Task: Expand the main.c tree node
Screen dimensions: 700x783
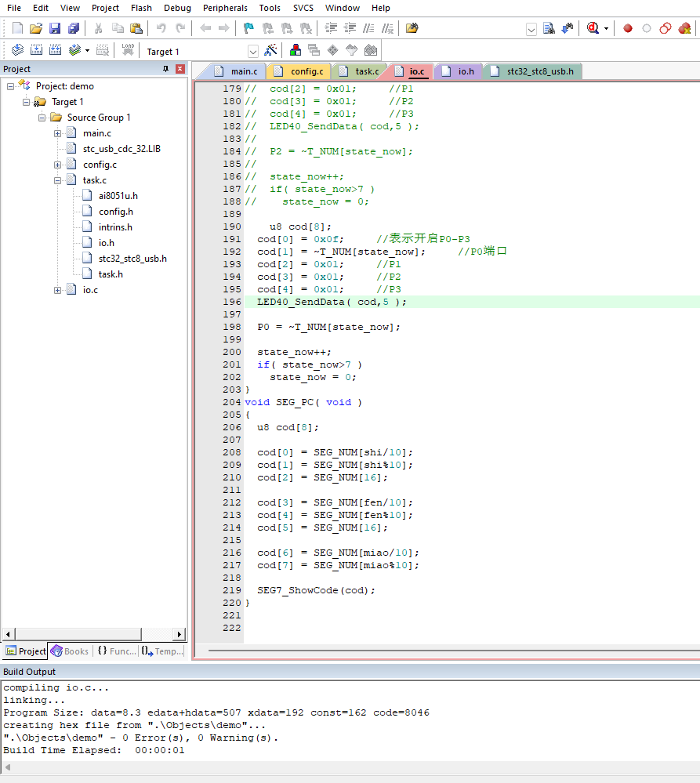Action: tap(58, 133)
